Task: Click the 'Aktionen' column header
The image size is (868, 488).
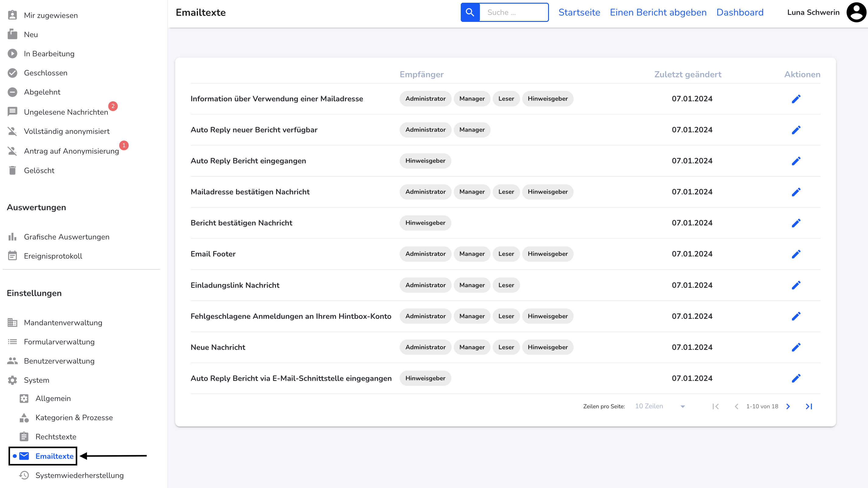Action: click(x=802, y=75)
